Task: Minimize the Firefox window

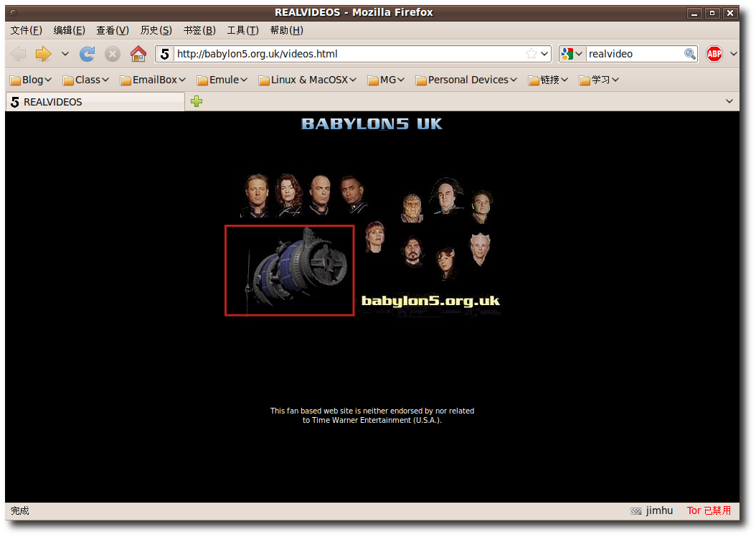Action: pos(694,13)
